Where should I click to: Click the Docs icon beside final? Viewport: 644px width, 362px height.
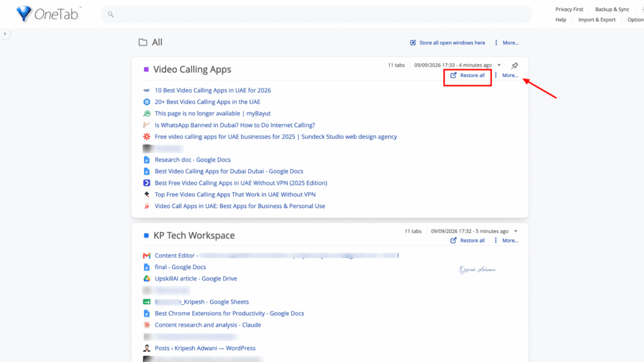point(147,266)
